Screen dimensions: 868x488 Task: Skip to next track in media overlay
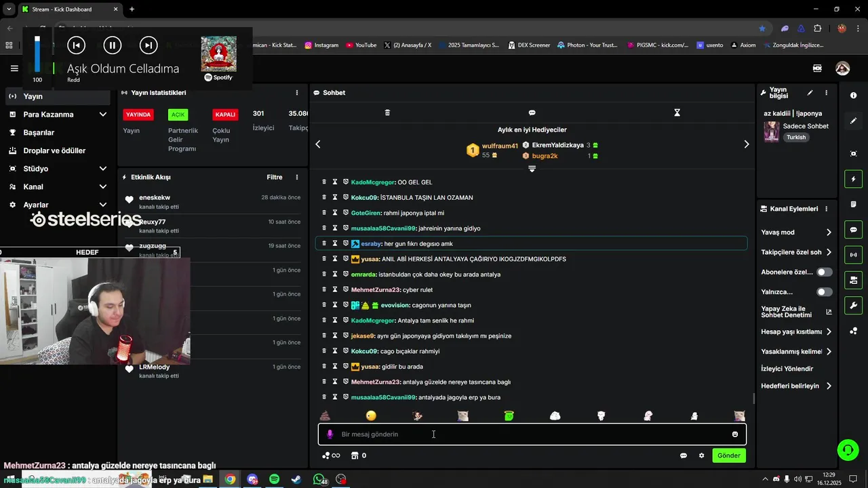148,45
